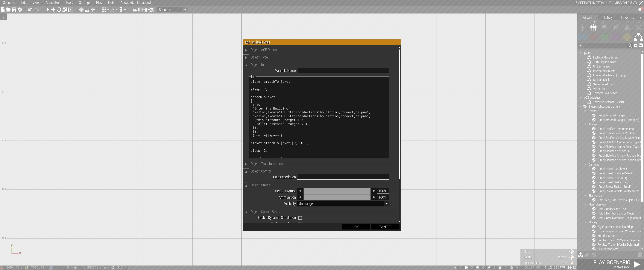Switch to the History tab
This screenshot has width=644, height=270.
click(x=607, y=18)
